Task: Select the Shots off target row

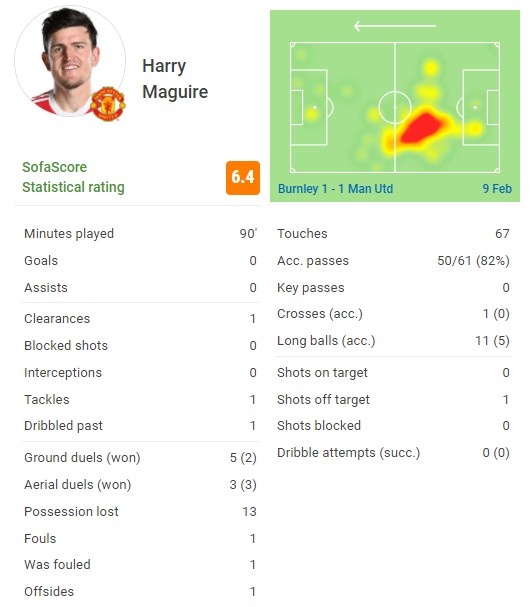Action: [x=393, y=400]
